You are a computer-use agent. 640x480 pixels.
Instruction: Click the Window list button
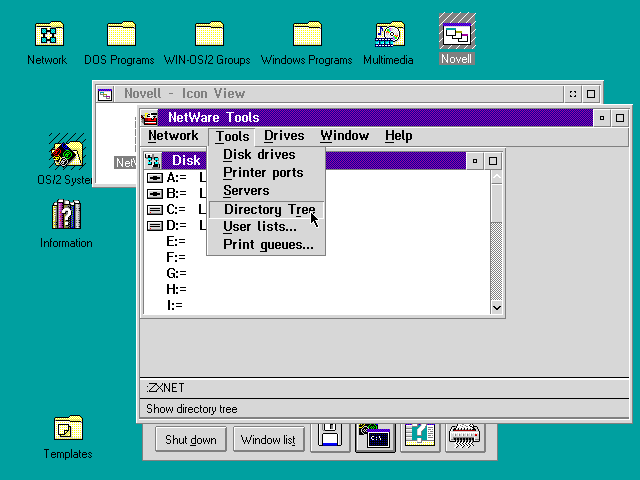click(x=269, y=440)
